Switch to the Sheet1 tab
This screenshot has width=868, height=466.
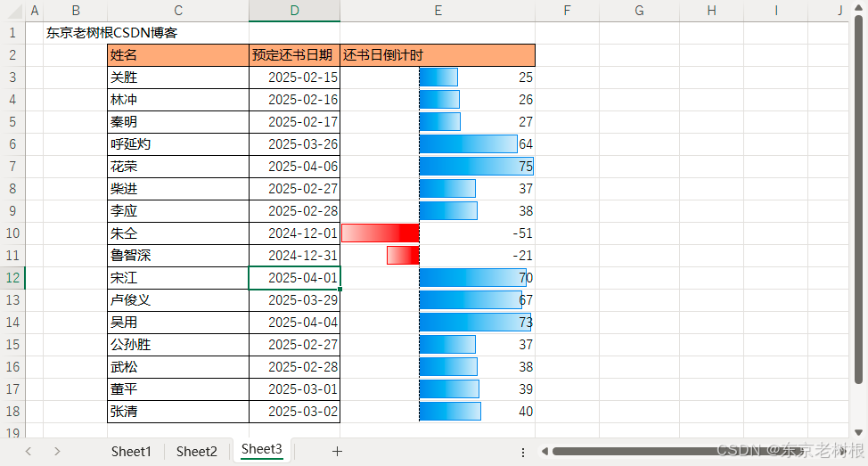coord(131,452)
